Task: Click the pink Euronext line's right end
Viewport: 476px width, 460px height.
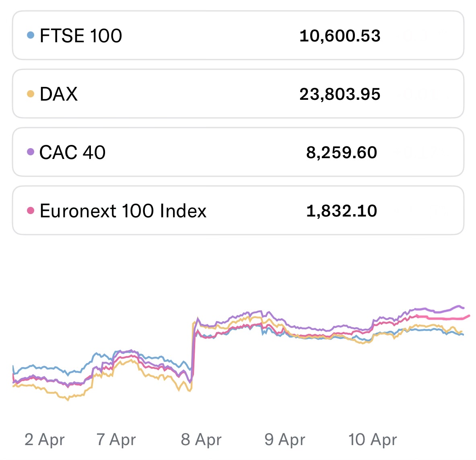Action: [468, 316]
